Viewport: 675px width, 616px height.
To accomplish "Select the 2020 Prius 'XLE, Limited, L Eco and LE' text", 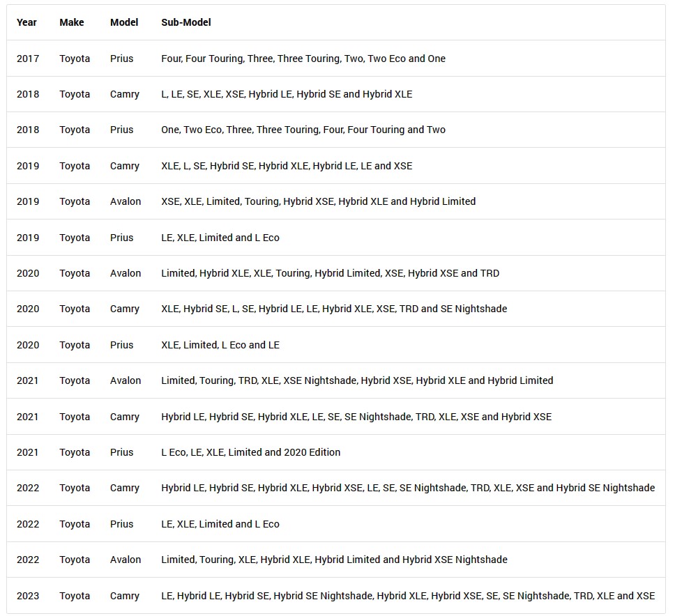I will coord(220,345).
